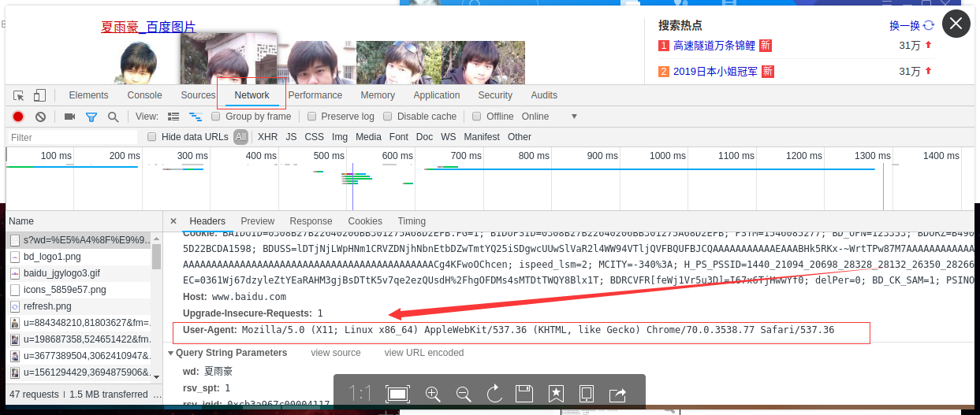
Task: Filter requests by XHR type
Action: 268,137
